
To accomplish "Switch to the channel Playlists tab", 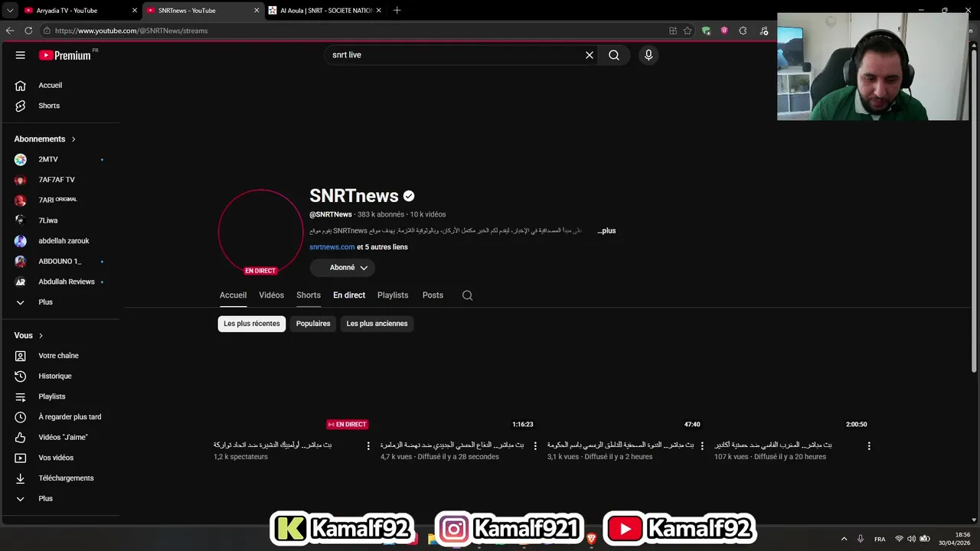I will [393, 295].
